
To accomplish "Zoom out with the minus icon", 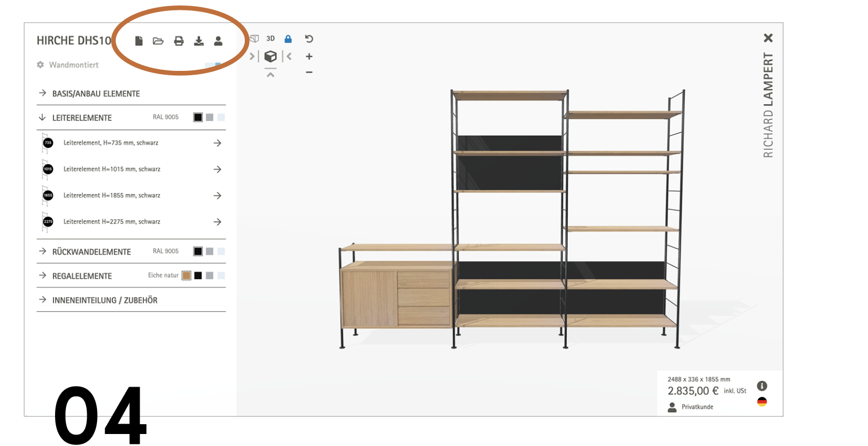I will tap(309, 73).
